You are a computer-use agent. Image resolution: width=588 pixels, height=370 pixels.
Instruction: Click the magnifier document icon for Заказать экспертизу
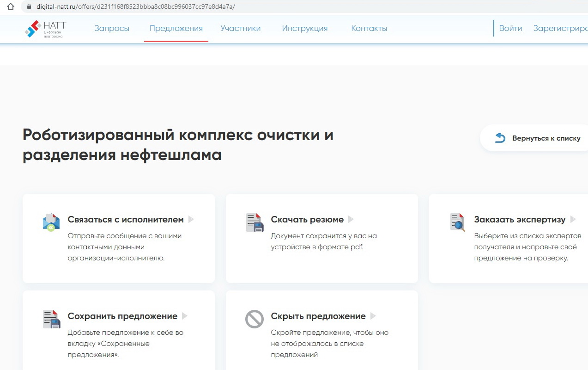[458, 222]
